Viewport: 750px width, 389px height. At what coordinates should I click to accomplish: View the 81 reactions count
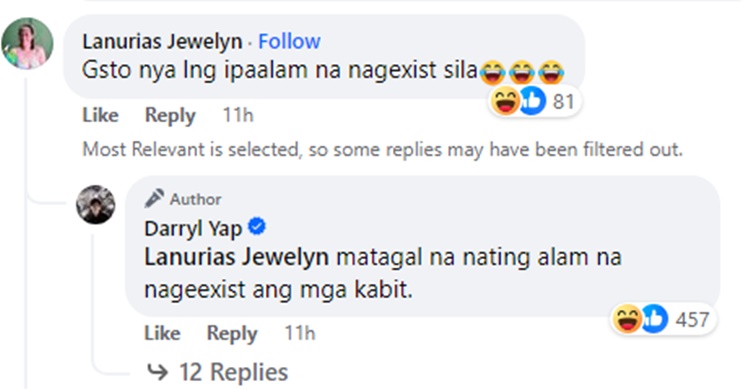pos(563,101)
